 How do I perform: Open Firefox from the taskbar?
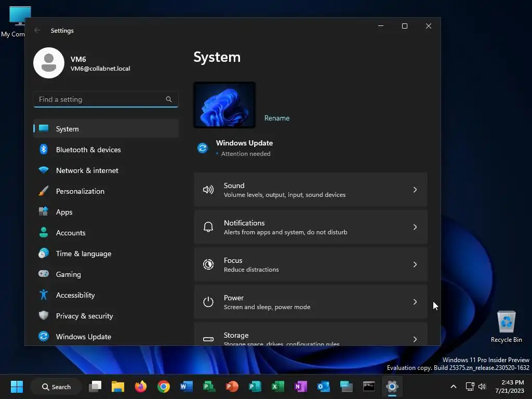140,387
